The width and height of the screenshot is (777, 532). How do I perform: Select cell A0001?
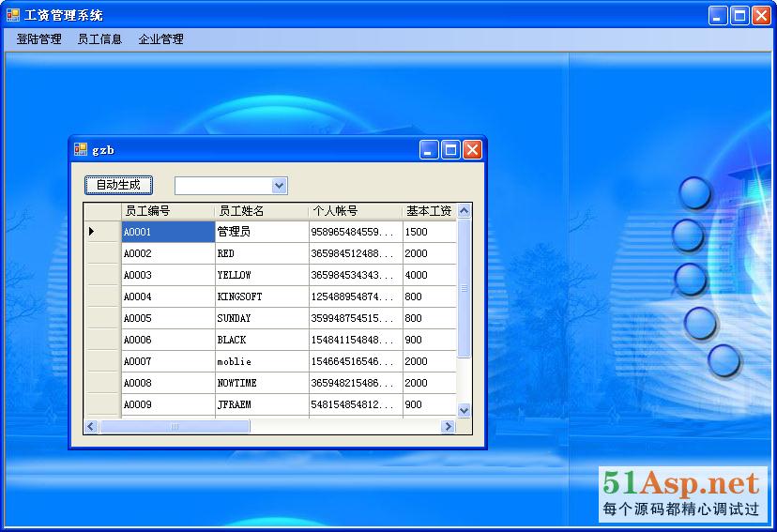pos(168,232)
